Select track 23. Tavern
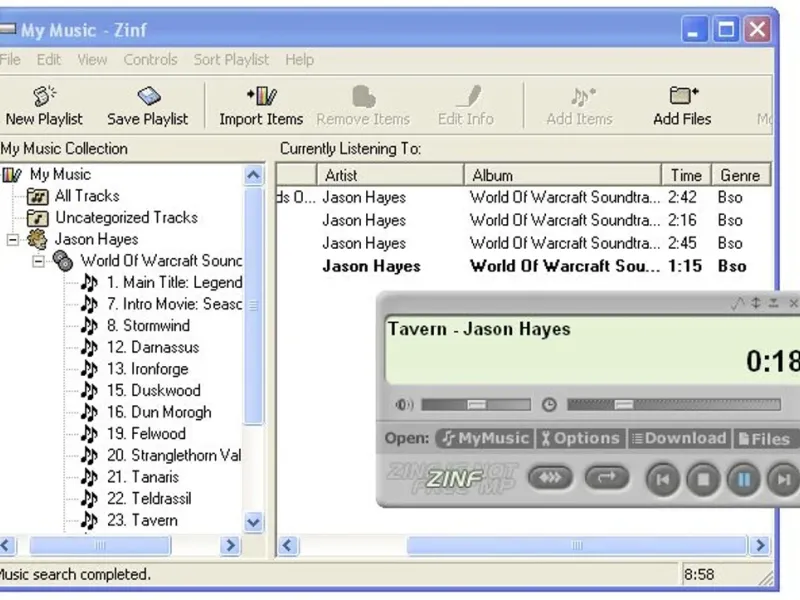This screenshot has width=800, height=600. click(x=142, y=520)
